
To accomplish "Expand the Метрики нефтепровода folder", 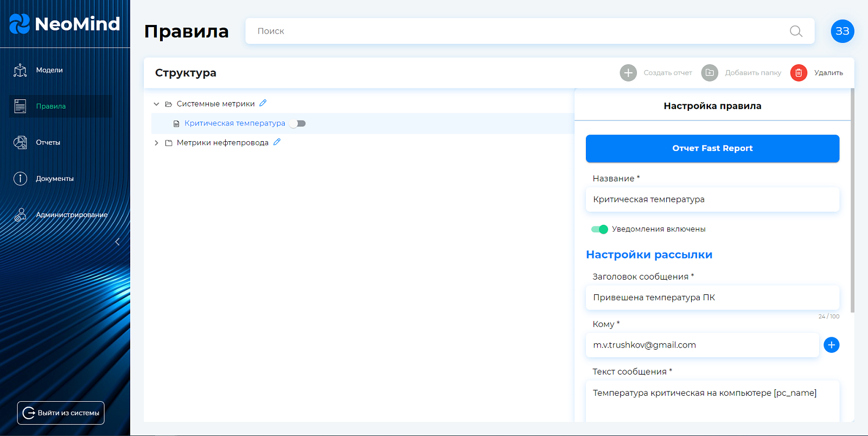I will (x=156, y=143).
